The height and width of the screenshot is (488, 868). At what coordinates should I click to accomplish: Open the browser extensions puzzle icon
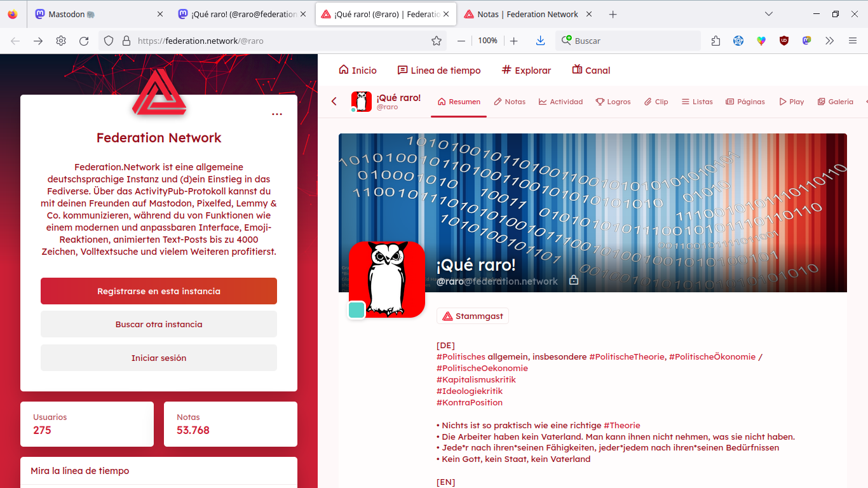point(715,41)
